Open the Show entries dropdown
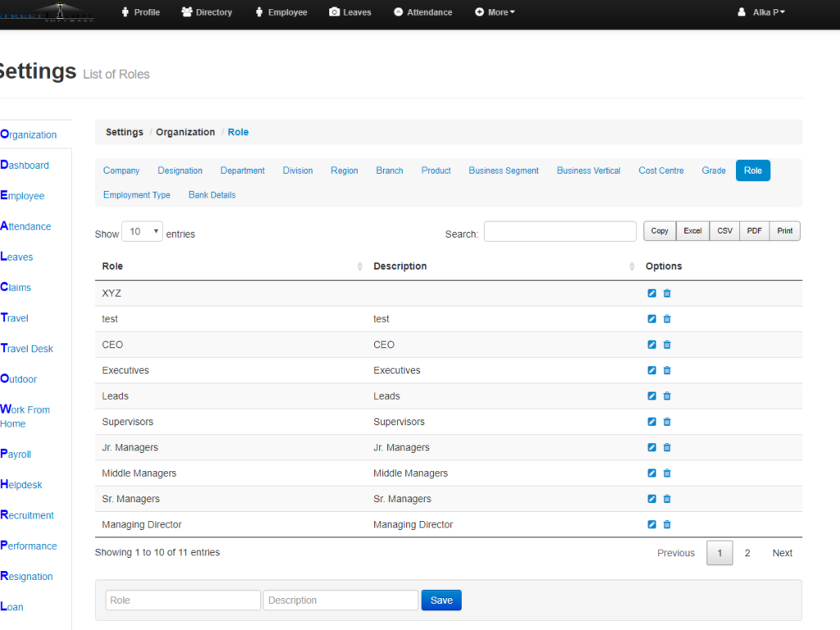Screen dimensions: 840x630 pos(142,231)
